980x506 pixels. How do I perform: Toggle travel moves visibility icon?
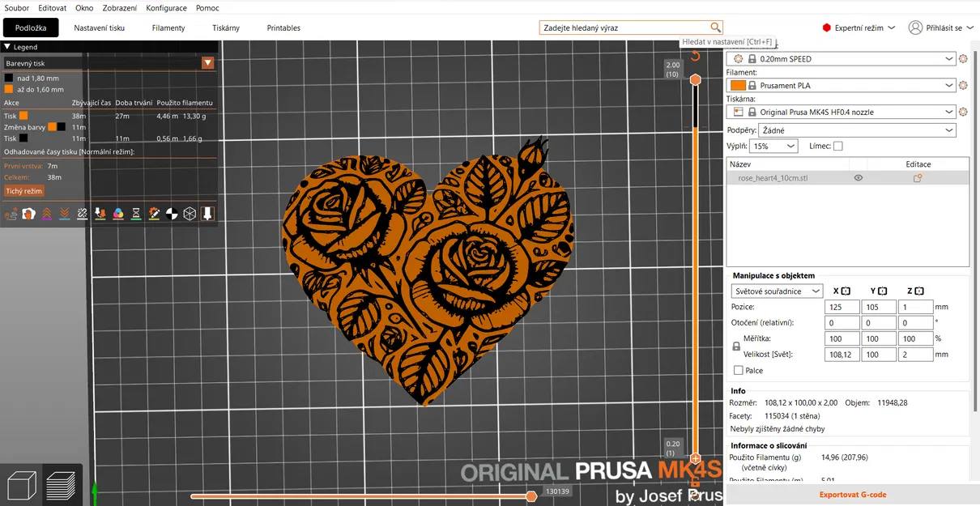[x=11, y=213]
